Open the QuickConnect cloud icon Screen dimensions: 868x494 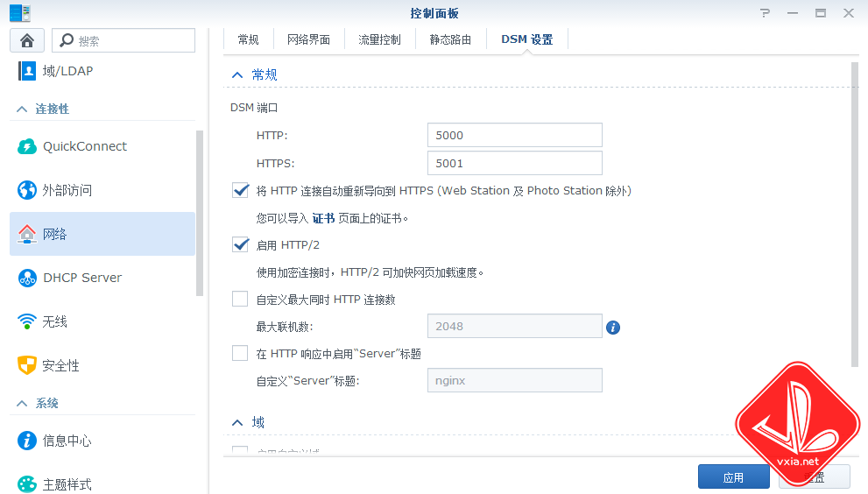26,146
